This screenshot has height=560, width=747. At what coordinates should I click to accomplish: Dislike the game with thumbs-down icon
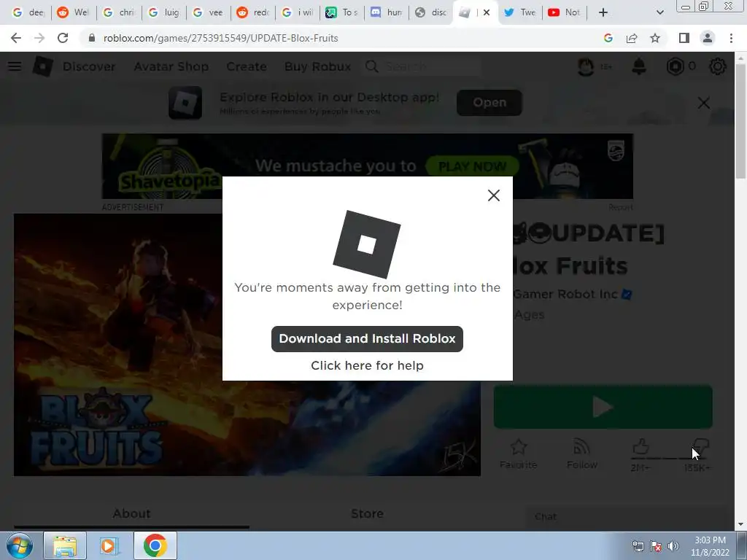point(700,448)
